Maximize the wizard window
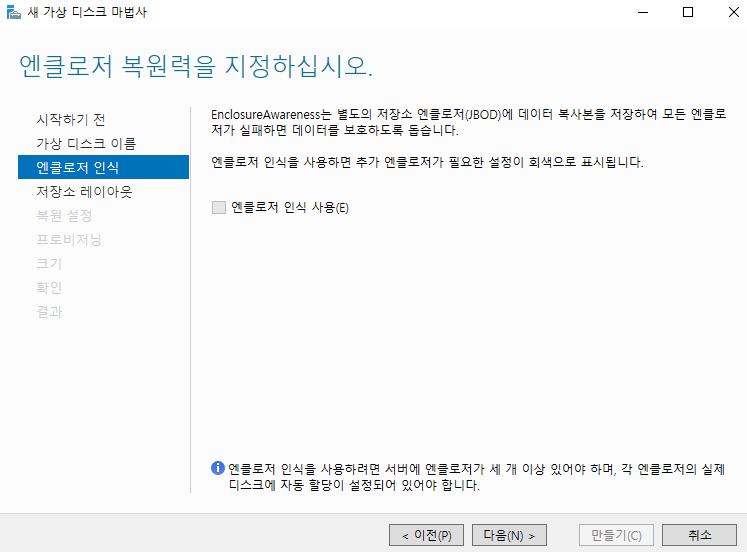This screenshot has height=552, width=747. 688,12
